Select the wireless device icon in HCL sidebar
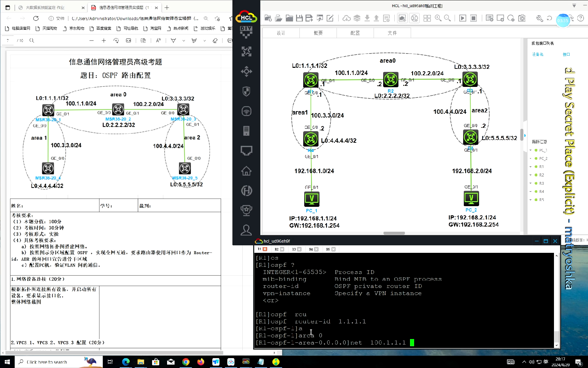Screen dimensions: 588x368 tap(246, 111)
